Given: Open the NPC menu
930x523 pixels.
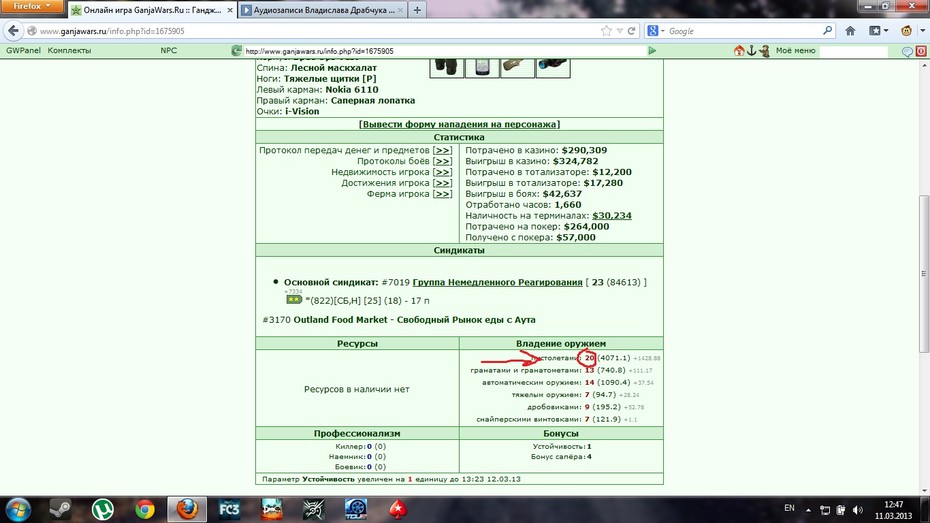Looking at the screenshot, I should pyautogui.click(x=168, y=50).
